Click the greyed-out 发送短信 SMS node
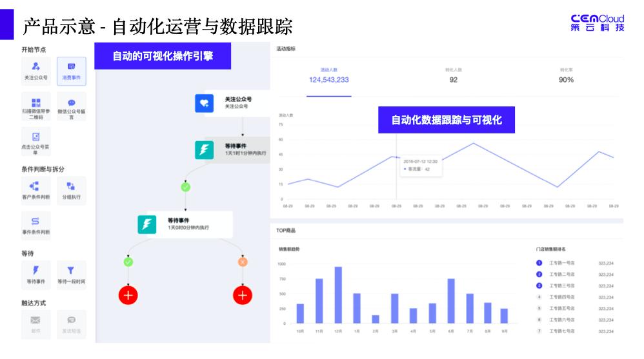The height and width of the screenshot is (359, 644). coord(72,324)
